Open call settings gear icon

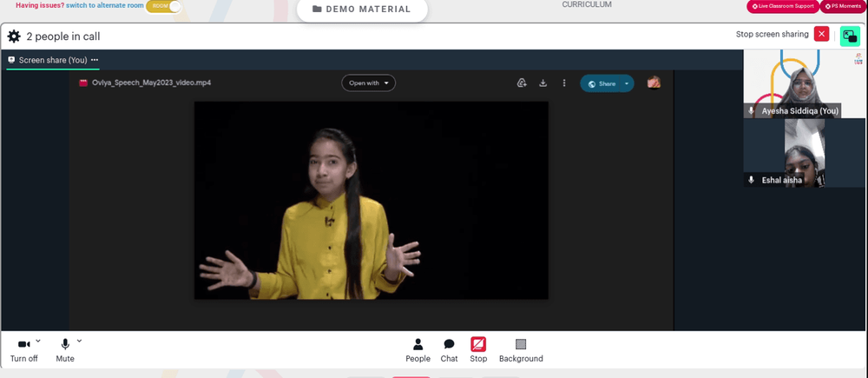pos(14,36)
